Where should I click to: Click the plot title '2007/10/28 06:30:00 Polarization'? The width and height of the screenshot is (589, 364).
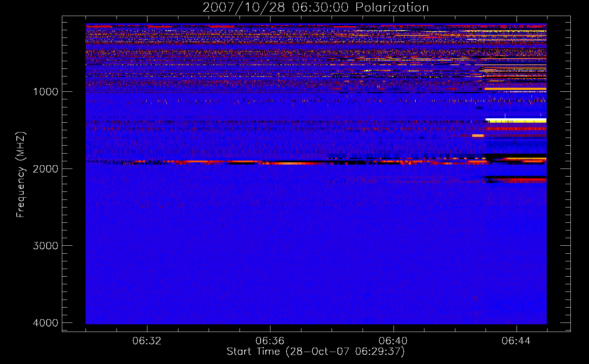click(x=316, y=7)
